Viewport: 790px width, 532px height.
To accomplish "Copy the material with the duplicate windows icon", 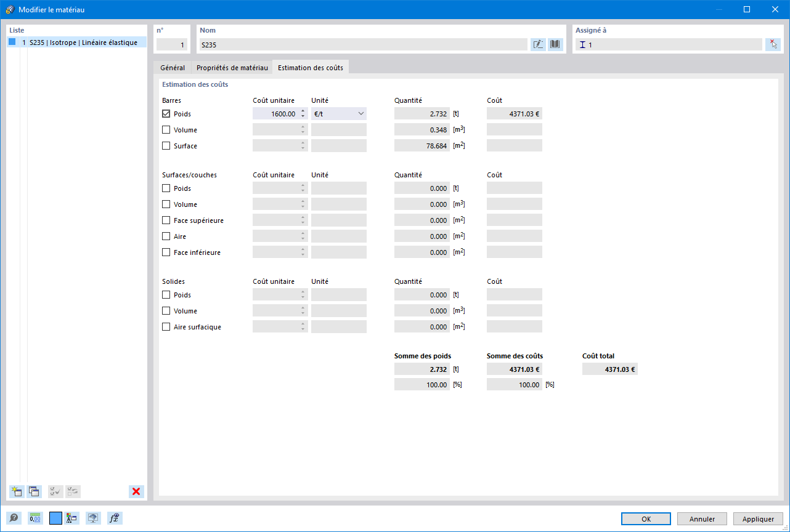I will tap(34, 491).
